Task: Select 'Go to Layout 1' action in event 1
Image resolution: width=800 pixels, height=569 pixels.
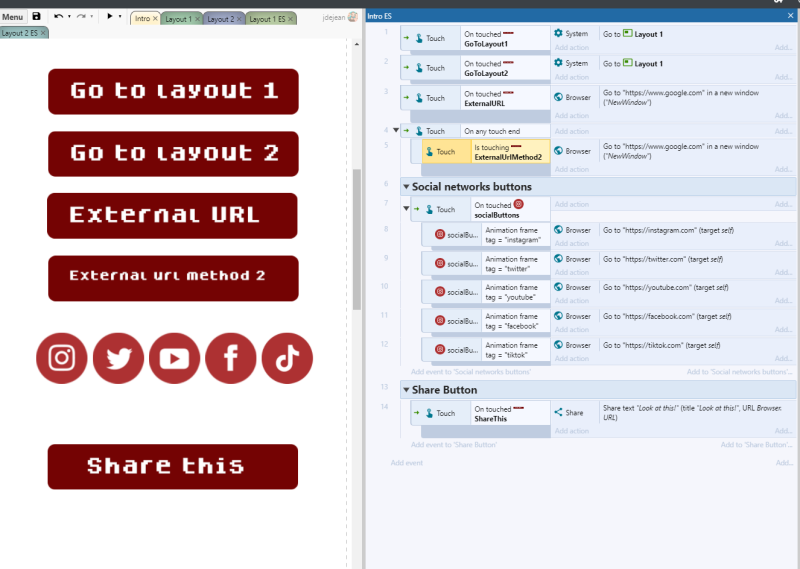Action: tap(633, 34)
